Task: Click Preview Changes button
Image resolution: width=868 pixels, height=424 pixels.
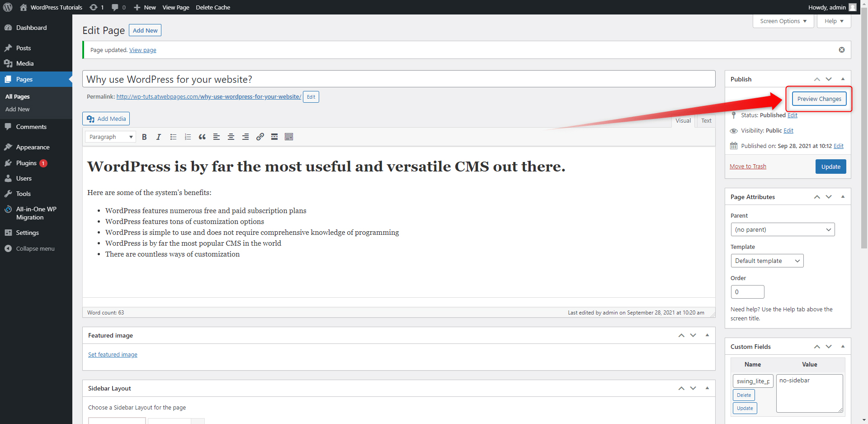Action: (819, 99)
